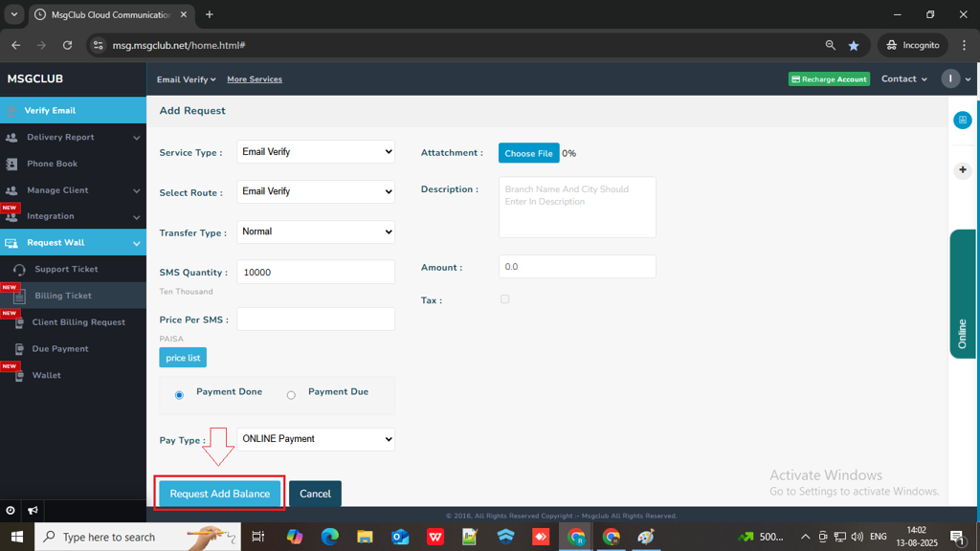
Task: Click the Cancel button
Action: point(315,494)
